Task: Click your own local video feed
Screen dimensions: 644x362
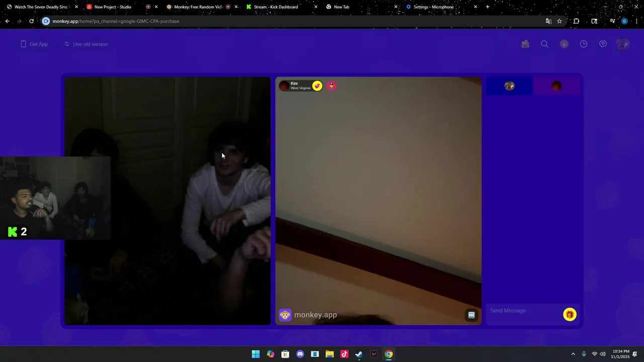Action: coord(168,201)
